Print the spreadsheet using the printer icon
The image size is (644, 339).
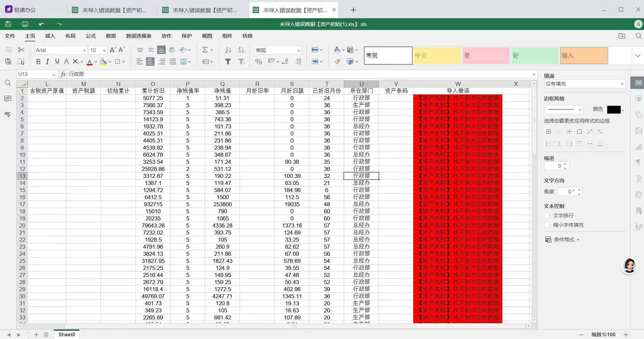25,24
